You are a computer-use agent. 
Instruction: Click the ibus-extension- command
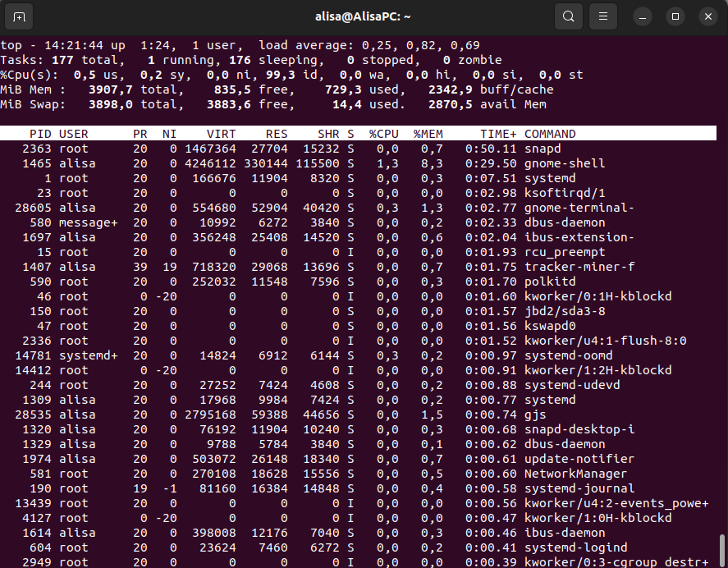(x=579, y=237)
